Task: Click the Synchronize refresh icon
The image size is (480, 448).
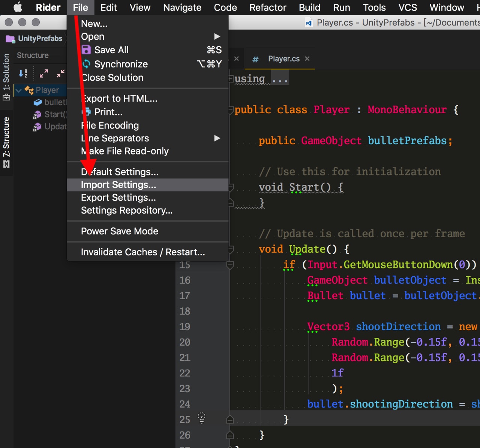Action: (86, 64)
